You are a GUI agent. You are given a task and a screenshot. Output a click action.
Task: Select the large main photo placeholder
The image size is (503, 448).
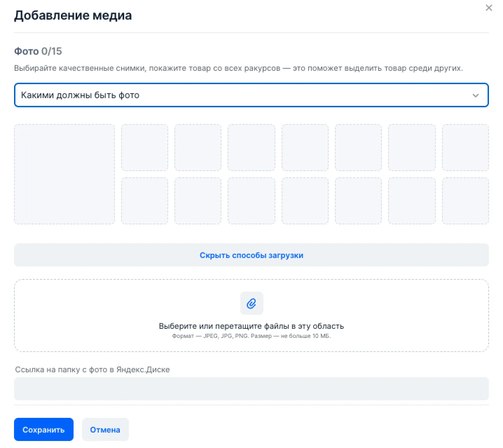coord(64,174)
